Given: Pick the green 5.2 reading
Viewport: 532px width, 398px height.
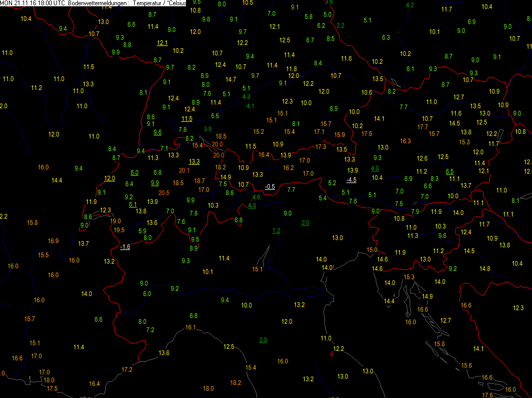Looking at the screenshot, I should coord(332,184).
